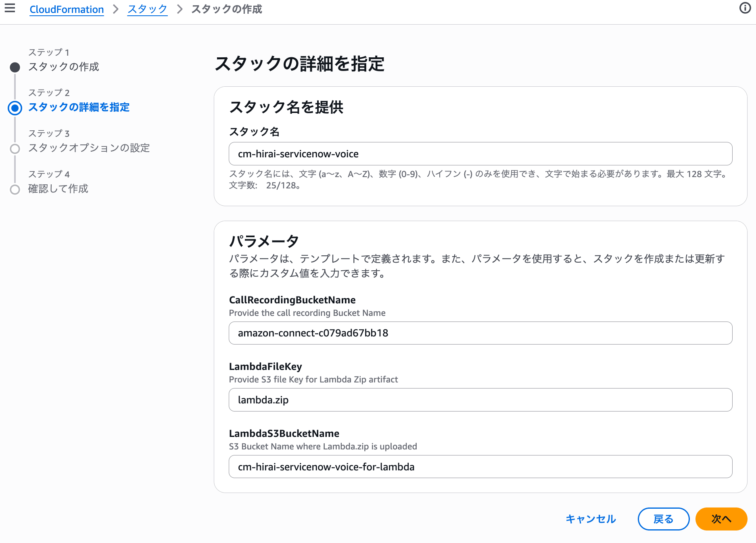The height and width of the screenshot is (543, 756).
Task: Click the step 2 active circle indicator
Action: pos(15,108)
